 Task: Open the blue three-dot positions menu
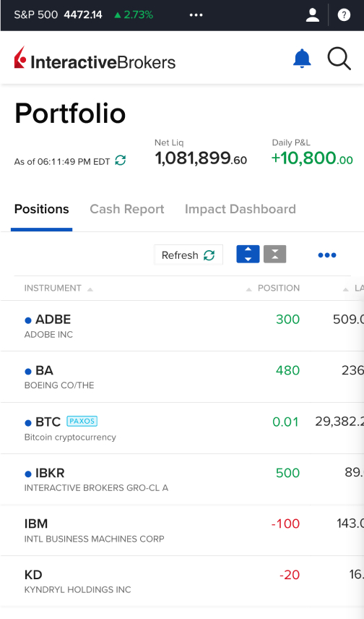(327, 255)
